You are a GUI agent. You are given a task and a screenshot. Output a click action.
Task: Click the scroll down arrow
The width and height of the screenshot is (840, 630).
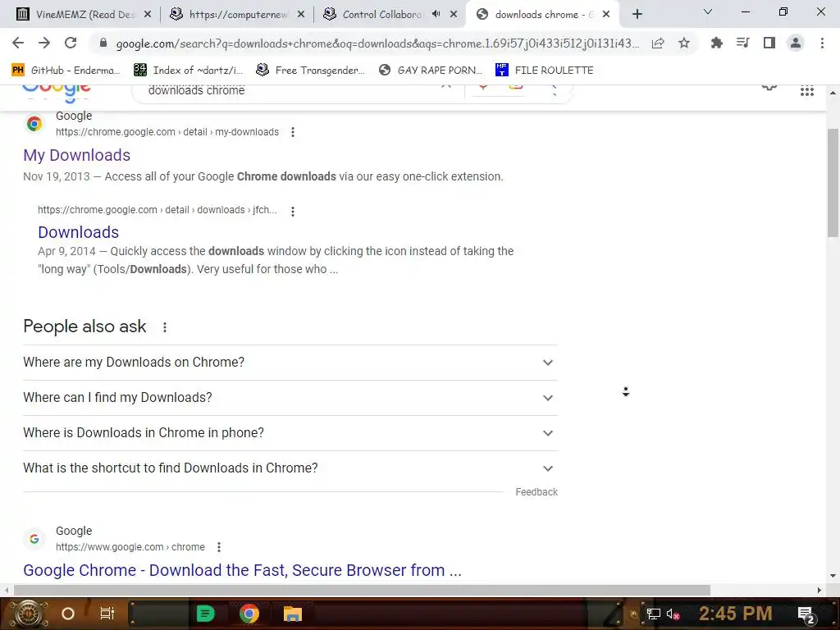(833, 577)
